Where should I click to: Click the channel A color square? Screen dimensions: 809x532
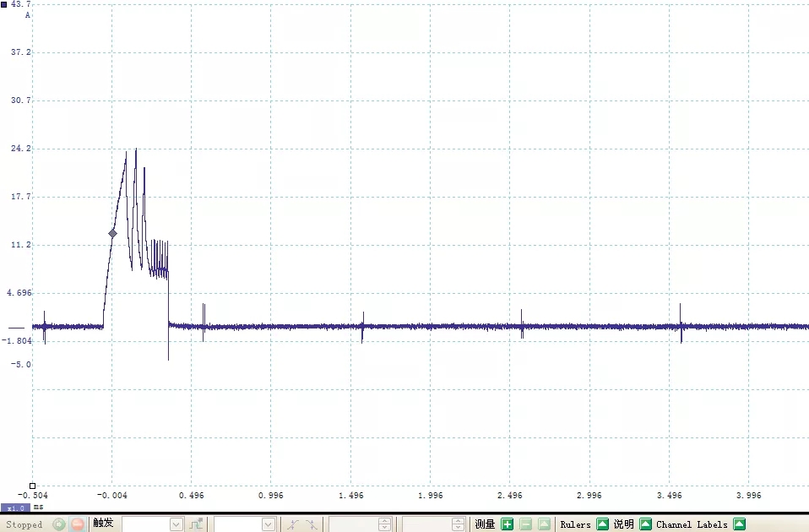click(x=4, y=5)
